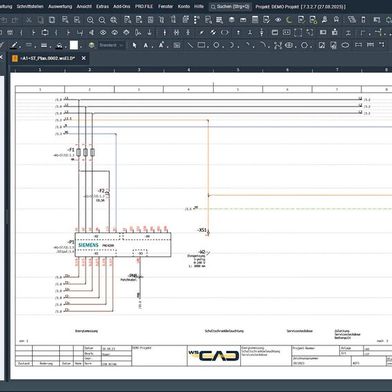This screenshot has width=392, height=392.
Task: Open the Ansicht menu
Action: pos(84,6)
